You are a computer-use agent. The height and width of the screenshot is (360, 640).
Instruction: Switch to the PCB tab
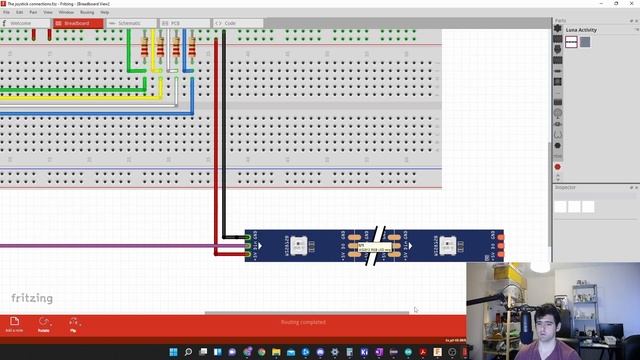(184, 23)
